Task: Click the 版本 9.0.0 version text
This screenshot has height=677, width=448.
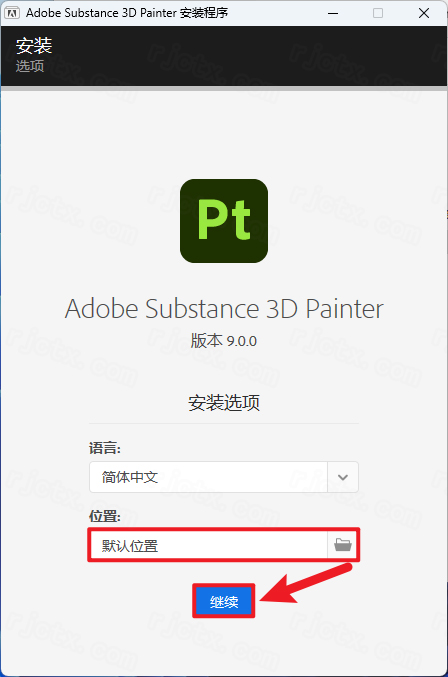Action: [224, 341]
